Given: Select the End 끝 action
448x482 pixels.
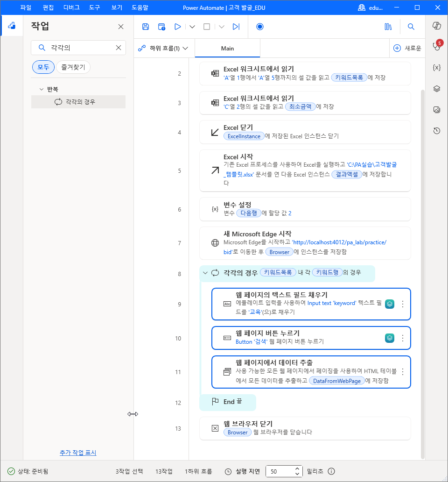Looking at the screenshot, I should tap(228, 402).
